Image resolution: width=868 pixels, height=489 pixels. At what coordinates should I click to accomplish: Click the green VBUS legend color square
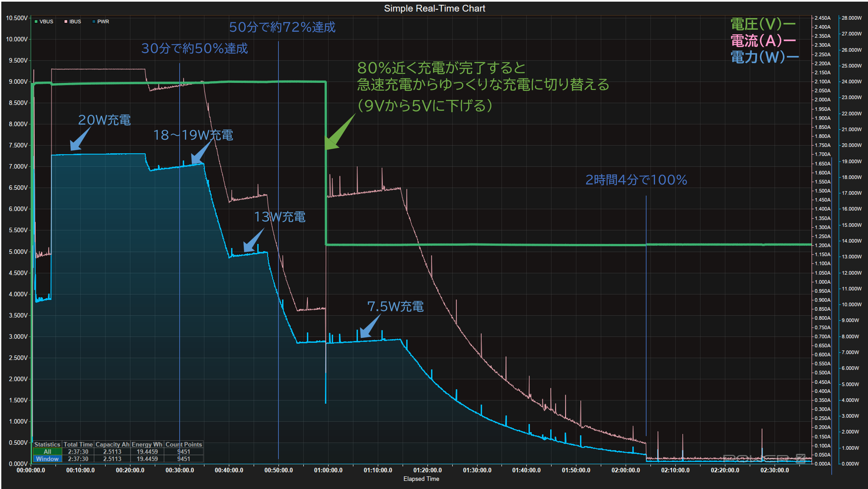(x=36, y=22)
